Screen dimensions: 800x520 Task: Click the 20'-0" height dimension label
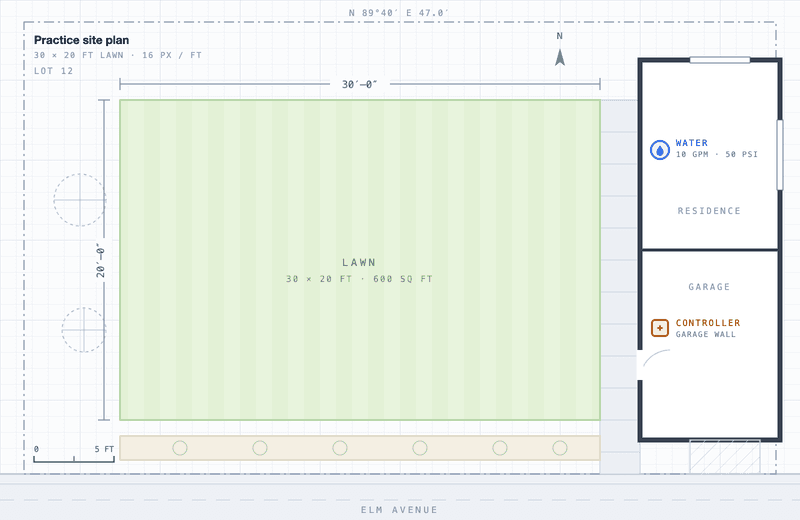[x=101, y=261]
